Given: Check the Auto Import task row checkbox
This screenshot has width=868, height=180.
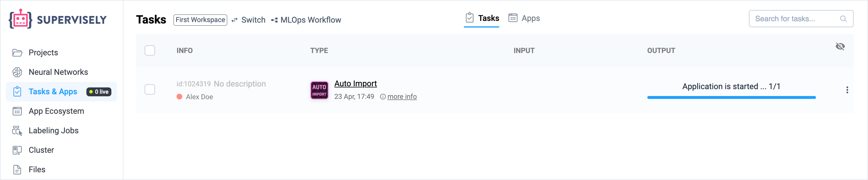Looking at the screenshot, I should 150,90.
